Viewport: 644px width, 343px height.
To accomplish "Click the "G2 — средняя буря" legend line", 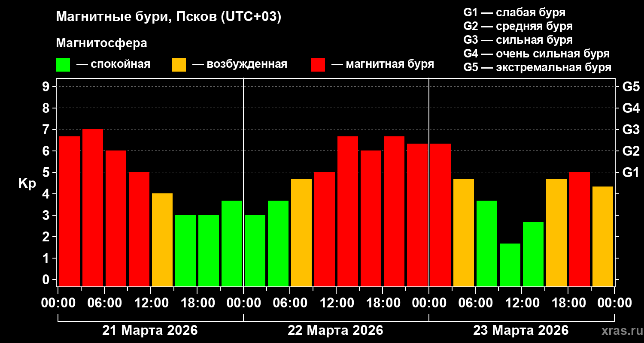I will 518,26.
